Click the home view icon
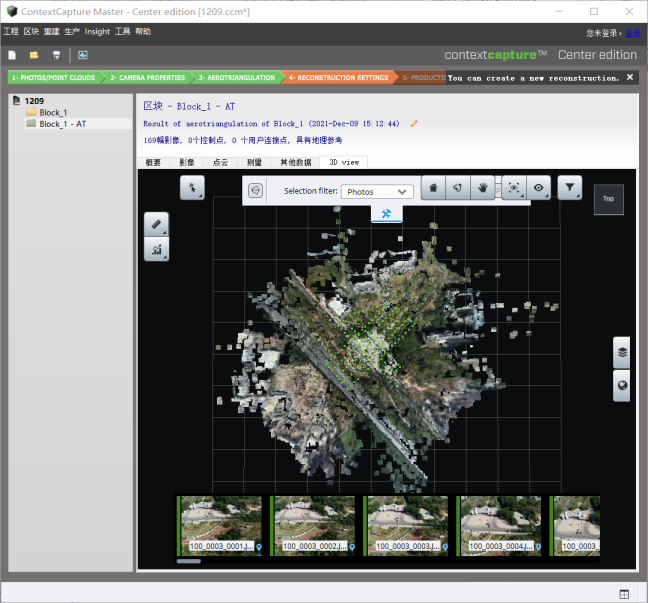 tap(433, 187)
